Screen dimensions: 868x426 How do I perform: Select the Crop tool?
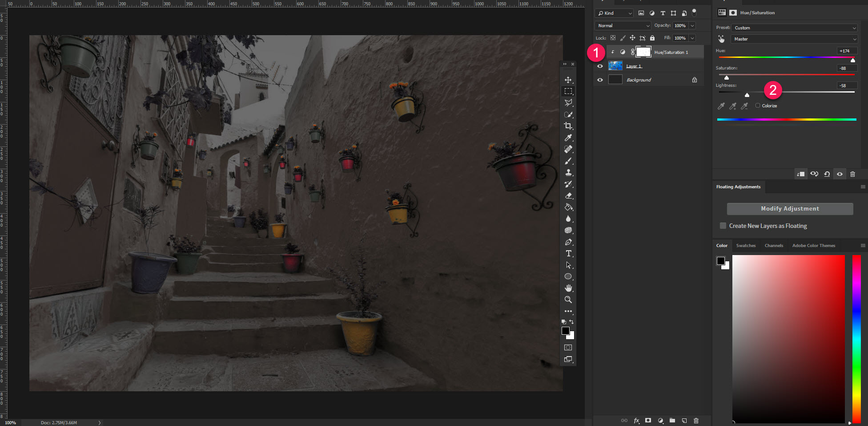click(x=568, y=126)
